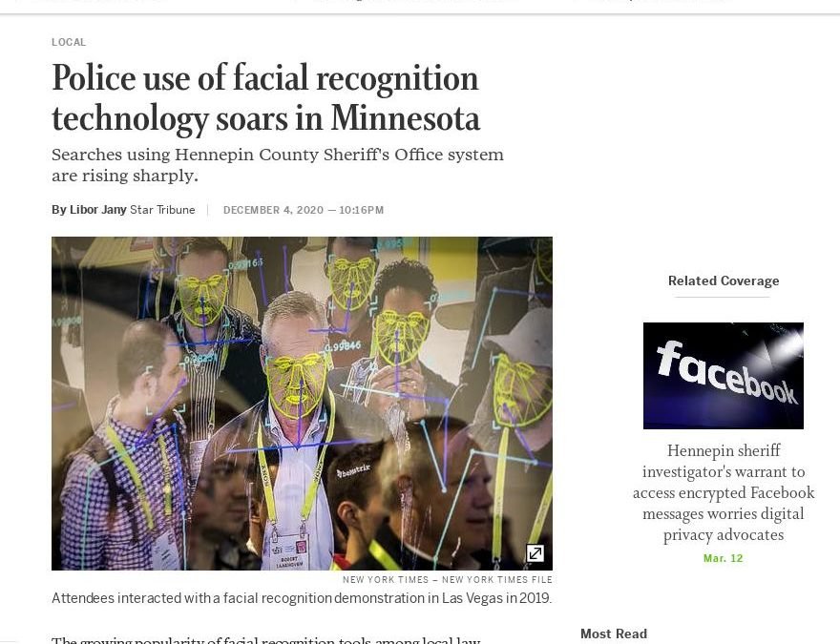Click the article headline about facial recognition

point(265,98)
